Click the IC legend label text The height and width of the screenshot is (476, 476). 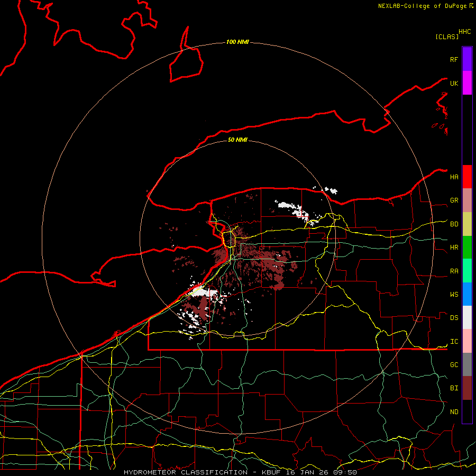tap(454, 342)
